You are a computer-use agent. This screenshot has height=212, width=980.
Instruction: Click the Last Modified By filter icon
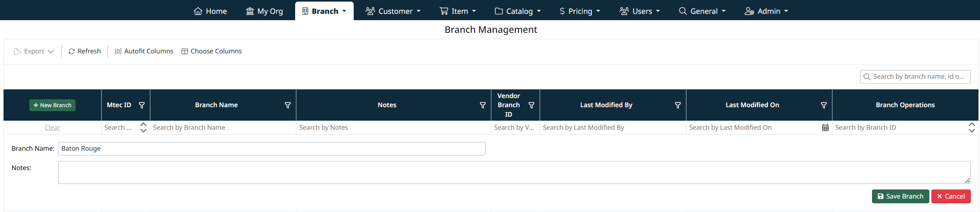678,105
